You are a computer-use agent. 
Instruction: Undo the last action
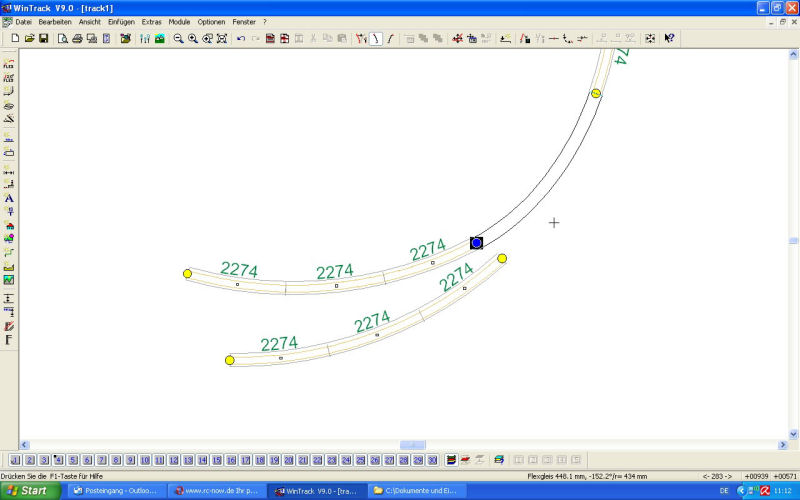click(x=241, y=38)
